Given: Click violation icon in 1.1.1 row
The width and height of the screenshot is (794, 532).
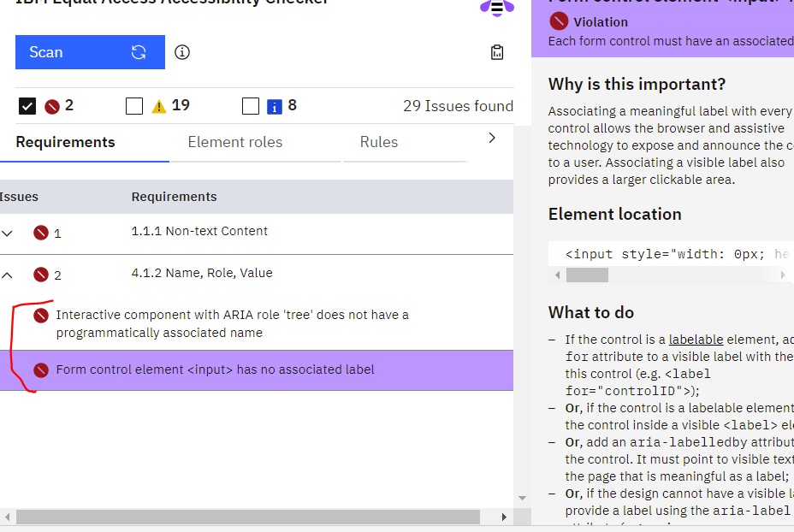Looking at the screenshot, I should (x=41, y=233).
